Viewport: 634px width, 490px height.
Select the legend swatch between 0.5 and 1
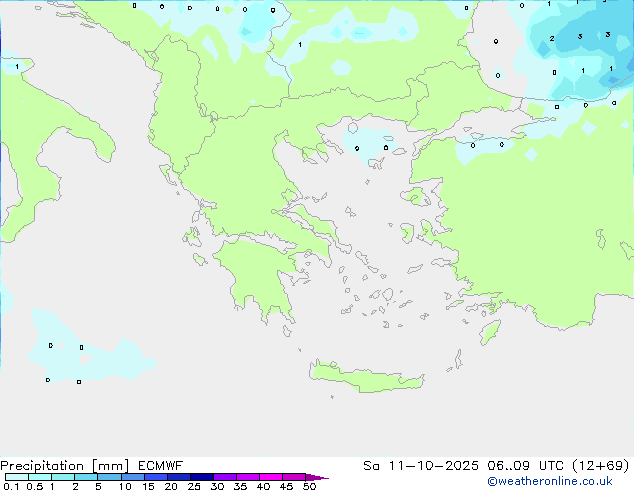point(40,477)
